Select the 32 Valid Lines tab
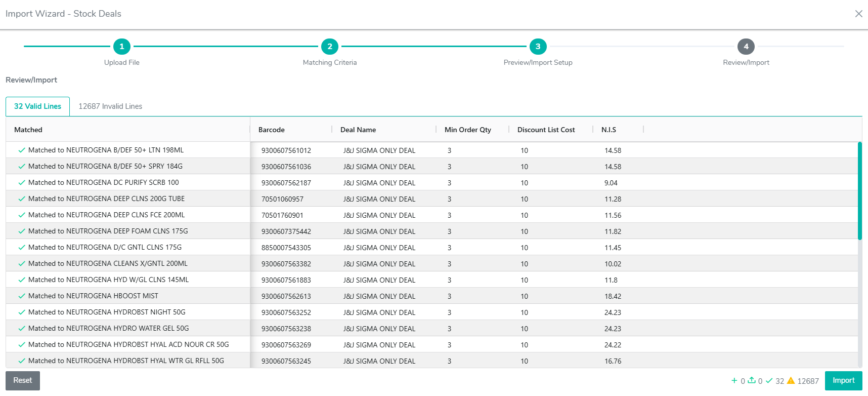 tap(37, 106)
